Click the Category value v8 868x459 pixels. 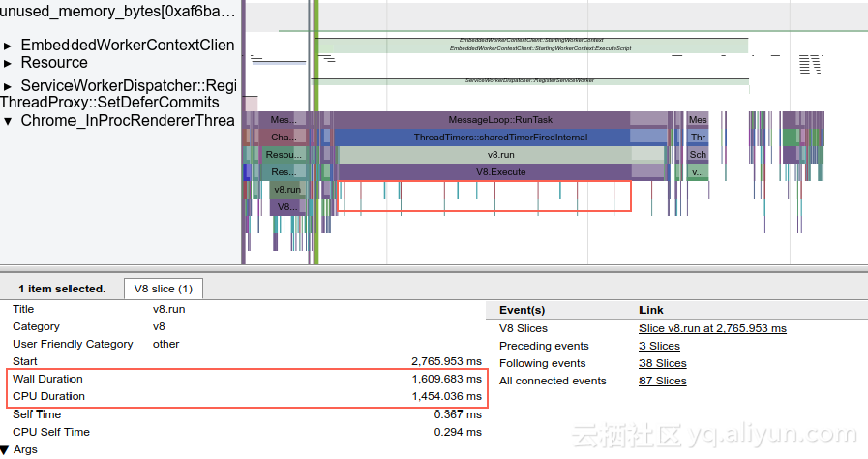click(x=159, y=326)
